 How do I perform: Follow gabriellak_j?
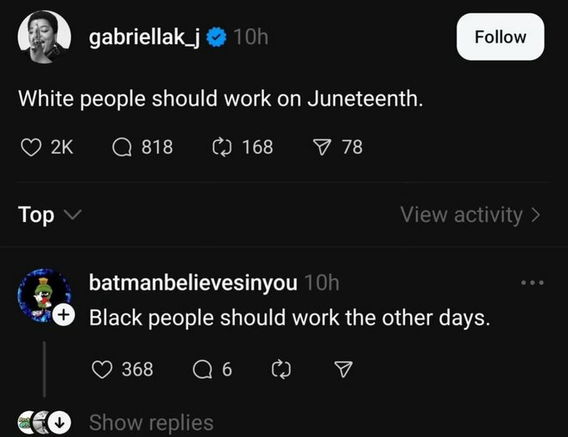(x=500, y=37)
